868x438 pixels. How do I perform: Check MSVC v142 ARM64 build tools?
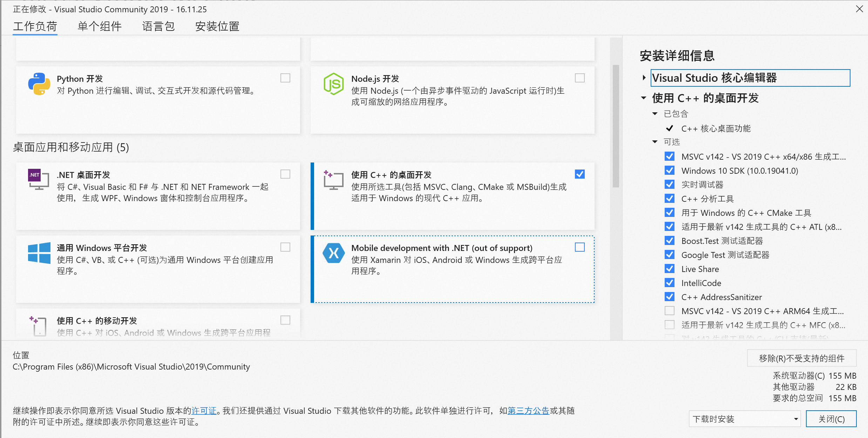[x=670, y=311]
